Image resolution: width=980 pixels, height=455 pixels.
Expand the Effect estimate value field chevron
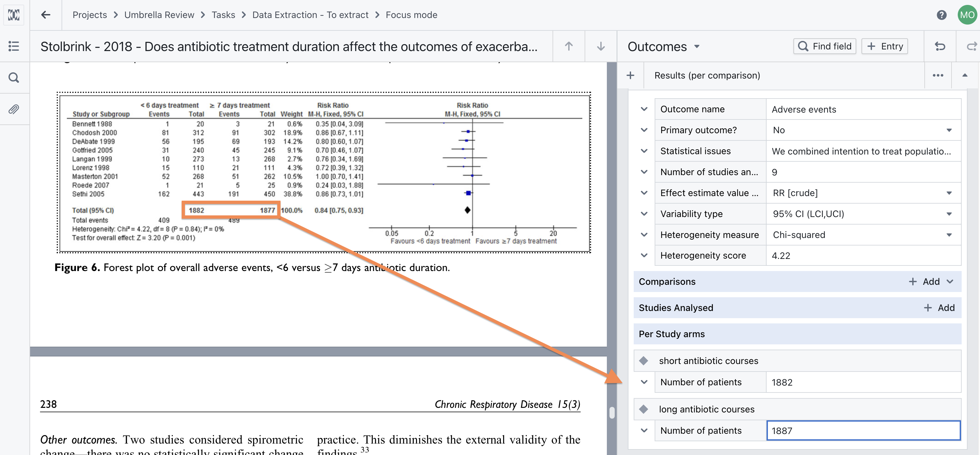(644, 193)
